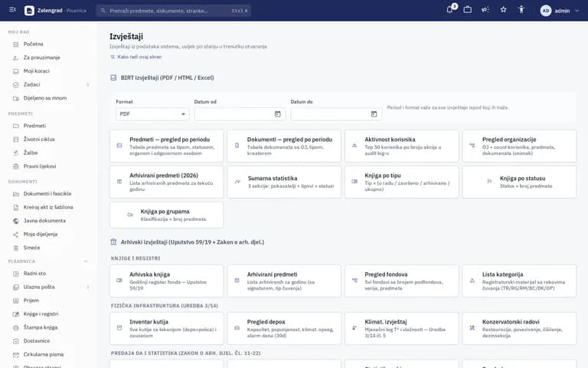Open the accessibility options icon

tap(521, 10)
